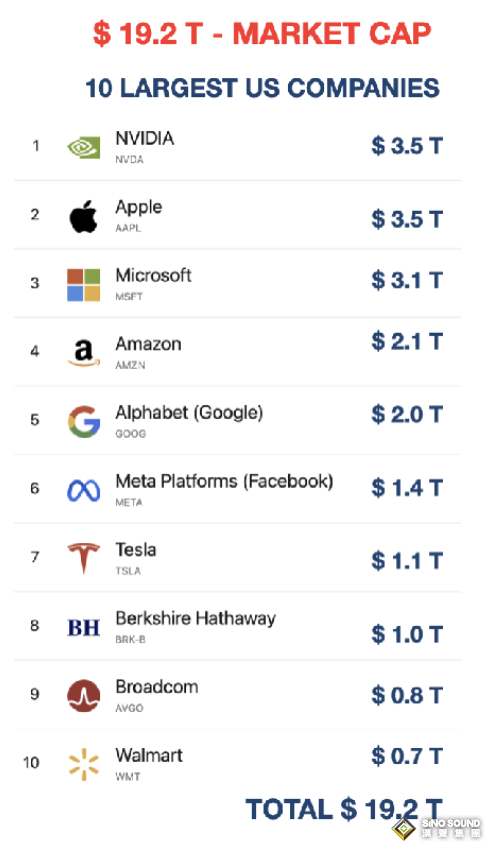Viewport: 490px width, 850px height.
Task: Click the Apple logo icon
Action: click(83, 216)
